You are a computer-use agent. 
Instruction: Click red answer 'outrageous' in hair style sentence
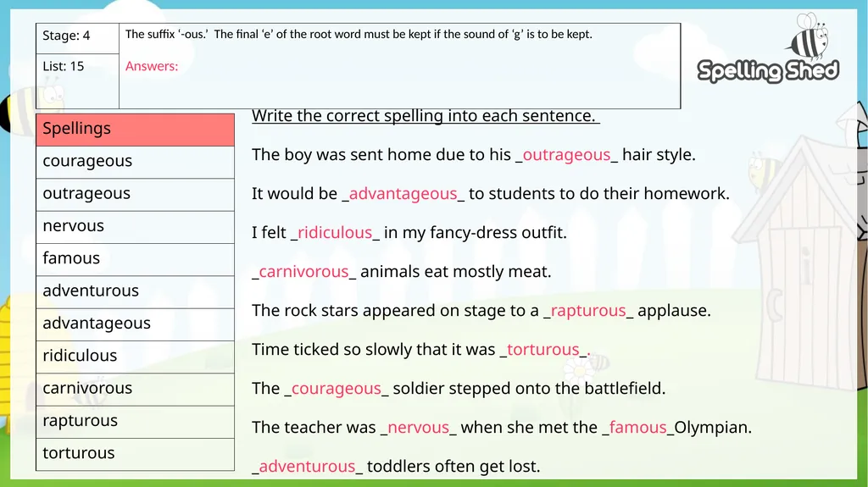tap(566, 154)
